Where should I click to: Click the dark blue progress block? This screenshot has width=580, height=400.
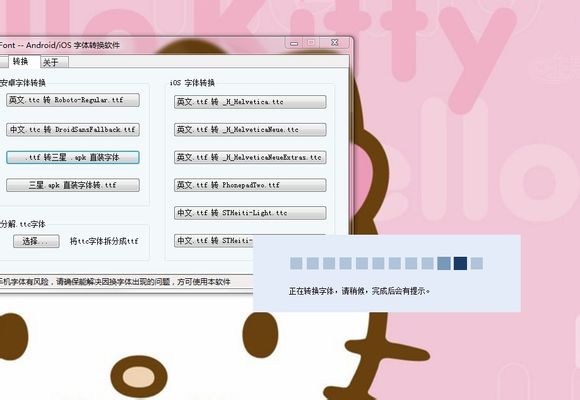[460, 263]
